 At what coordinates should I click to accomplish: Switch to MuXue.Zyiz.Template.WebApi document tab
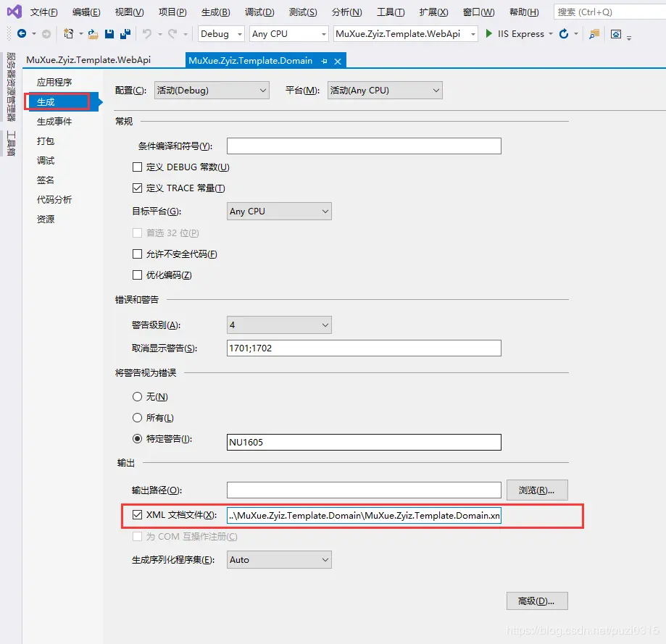point(88,60)
